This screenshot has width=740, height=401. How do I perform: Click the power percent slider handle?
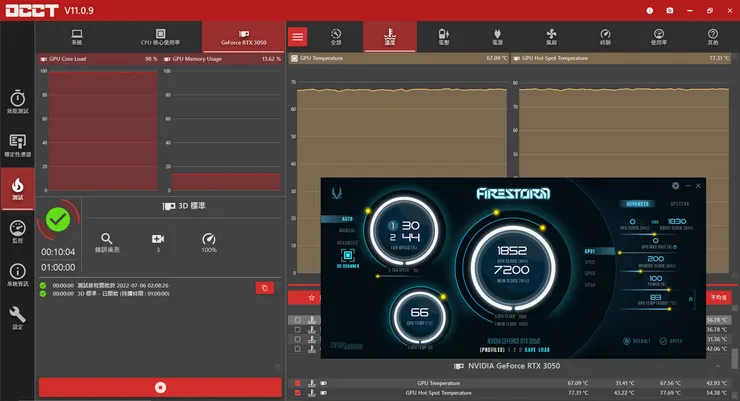(x=669, y=290)
